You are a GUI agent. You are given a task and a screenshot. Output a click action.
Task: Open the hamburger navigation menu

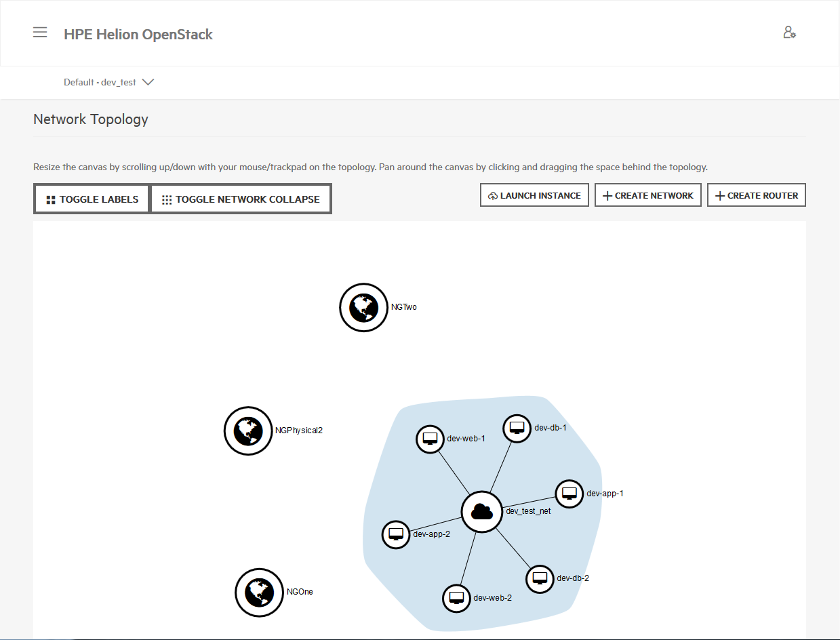[x=40, y=33]
